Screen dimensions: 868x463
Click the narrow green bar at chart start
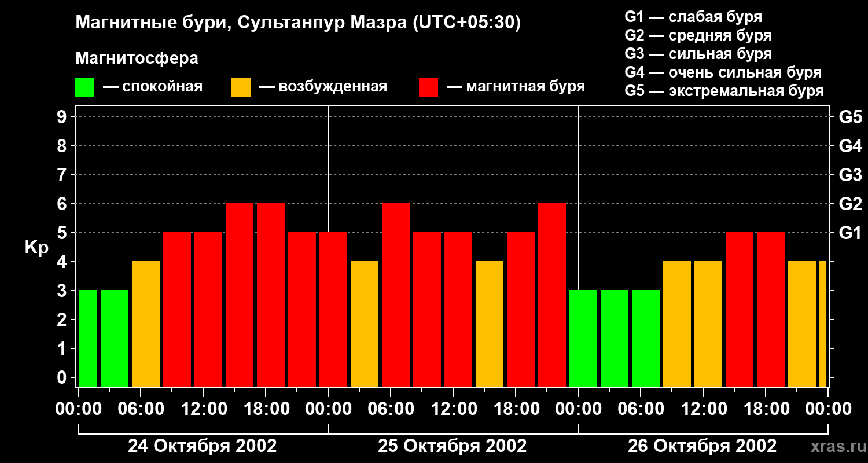click(x=88, y=338)
